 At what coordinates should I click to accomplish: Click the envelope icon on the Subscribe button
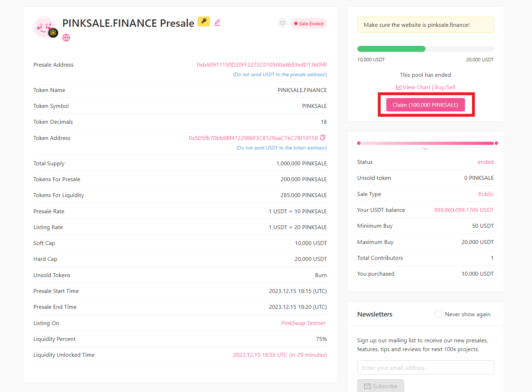pyautogui.click(x=367, y=386)
